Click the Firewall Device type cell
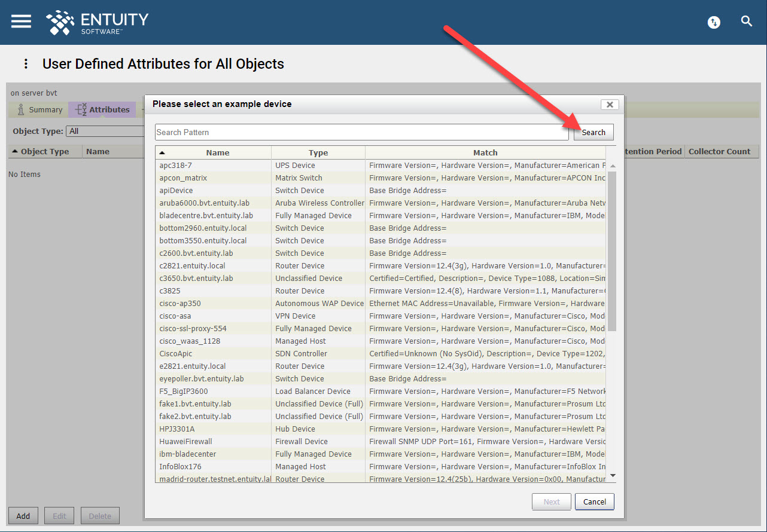 tap(318, 442)
